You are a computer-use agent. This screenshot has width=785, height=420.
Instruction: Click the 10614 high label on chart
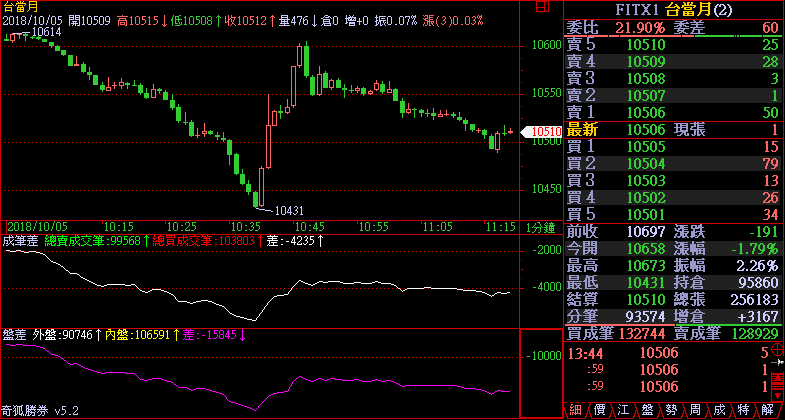46,33
